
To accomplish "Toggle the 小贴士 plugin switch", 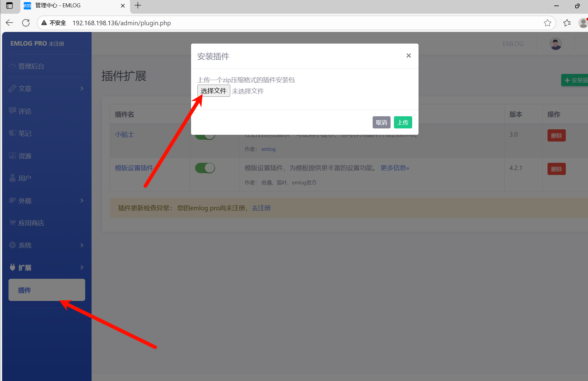I will tap(205, 137).
